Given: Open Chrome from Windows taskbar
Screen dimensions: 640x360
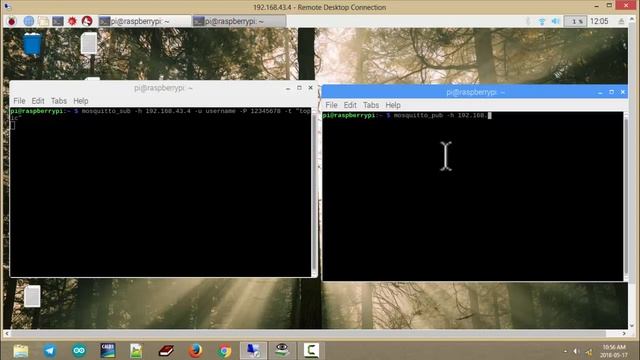Looking at the screenshot, I should point(224,351).
